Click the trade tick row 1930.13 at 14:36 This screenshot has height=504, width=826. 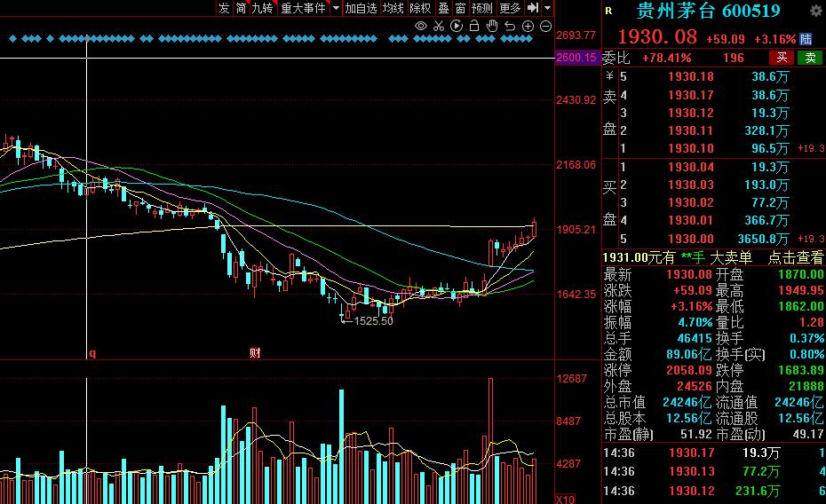pos(714,471)
